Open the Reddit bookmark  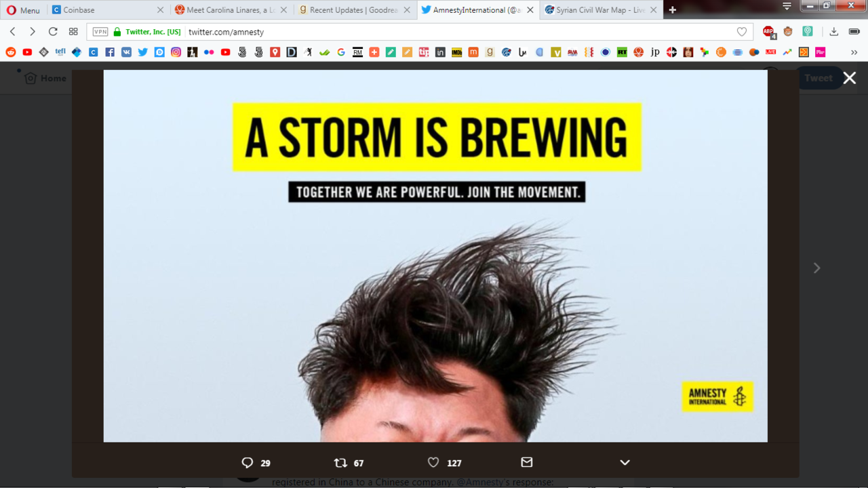[10, 52]
